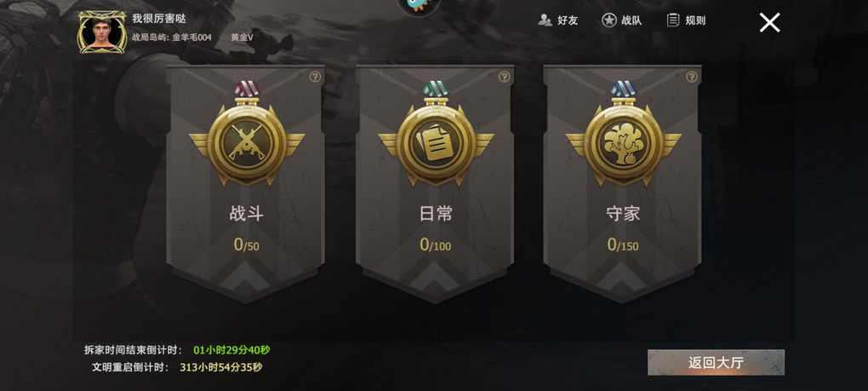The width and height of the screenshot is (868, 391).
Task: Select the 守家 label text
Action: click(623, 214)
